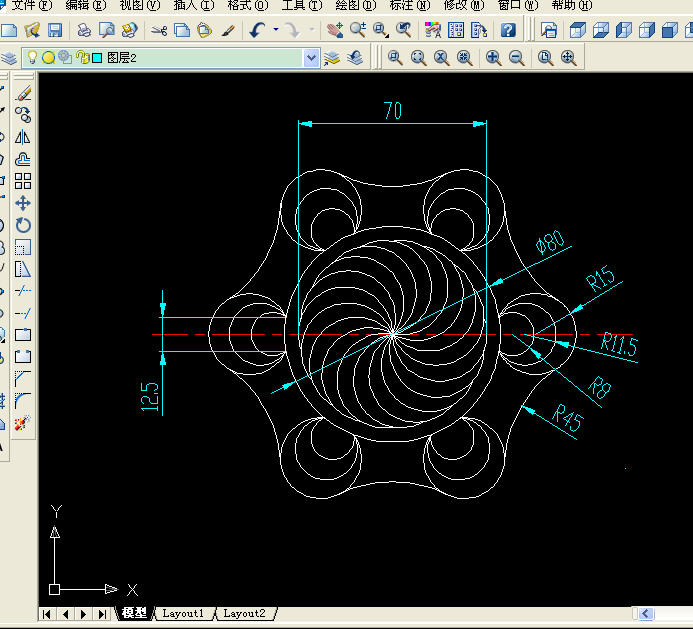Click Paste from clipboard icon

click(x=205, y=30)
